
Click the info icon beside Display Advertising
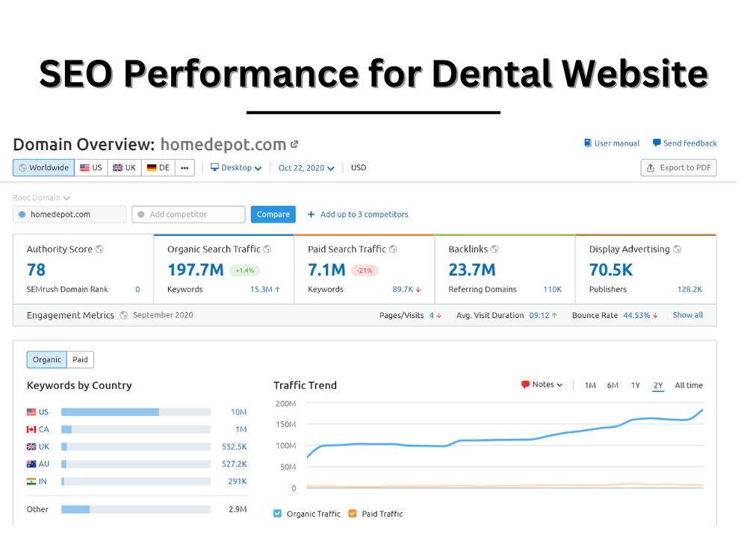point(677,249)
